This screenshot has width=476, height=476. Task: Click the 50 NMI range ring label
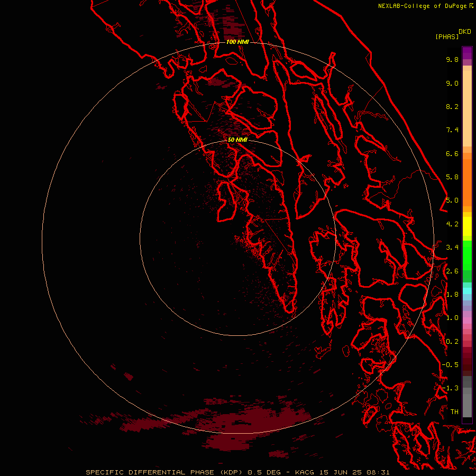pos(237,140)
